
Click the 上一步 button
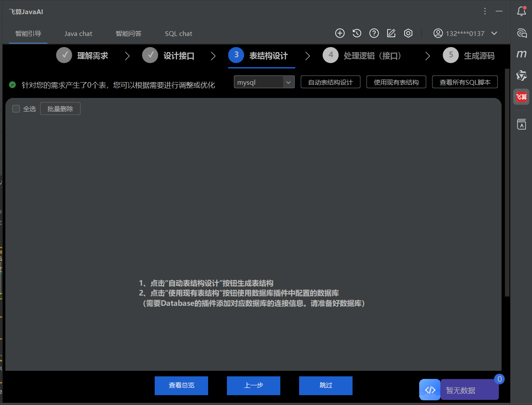pyautogui.click(x=253, y=385)
